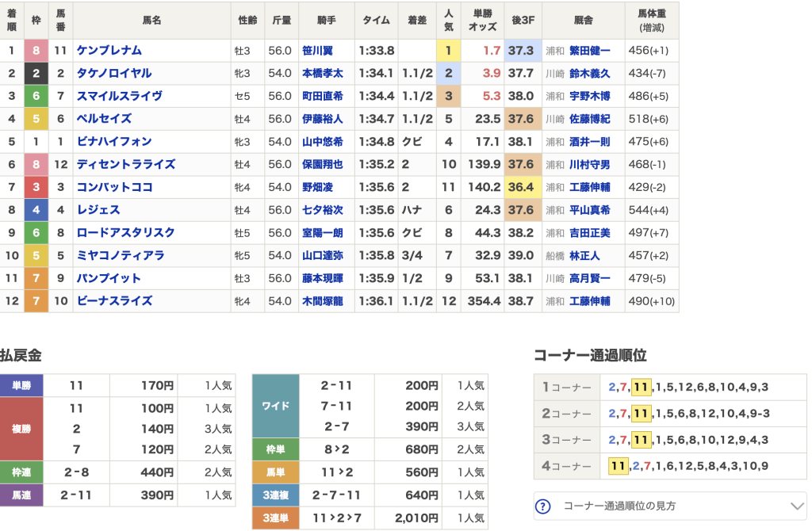Open jockey 室陽一朗 profile

[323, 233]
